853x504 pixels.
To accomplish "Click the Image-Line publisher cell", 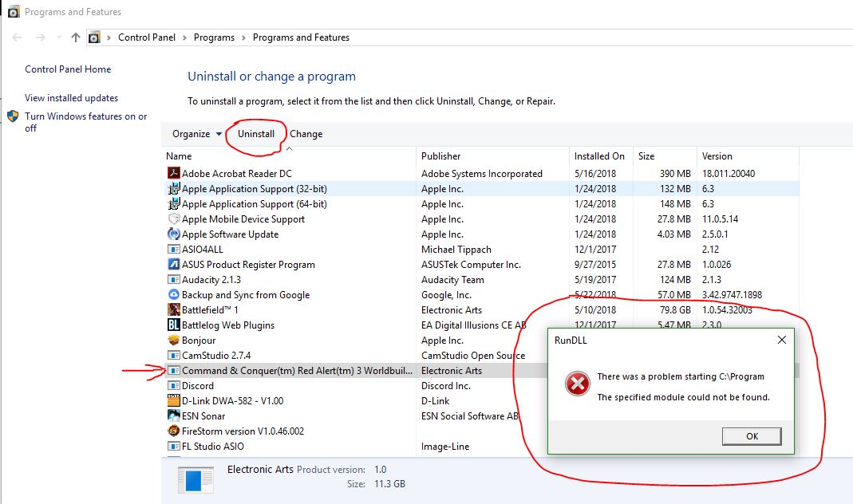I will (445, 447).
